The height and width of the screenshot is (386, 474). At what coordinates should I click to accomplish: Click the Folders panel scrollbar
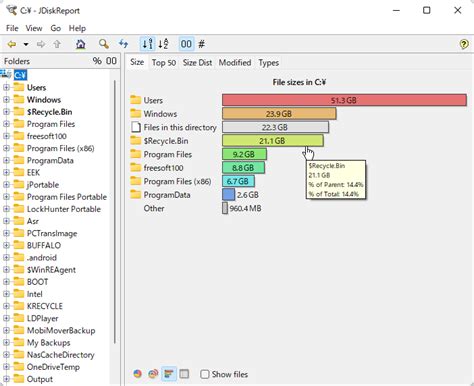(x=115, y=211)
